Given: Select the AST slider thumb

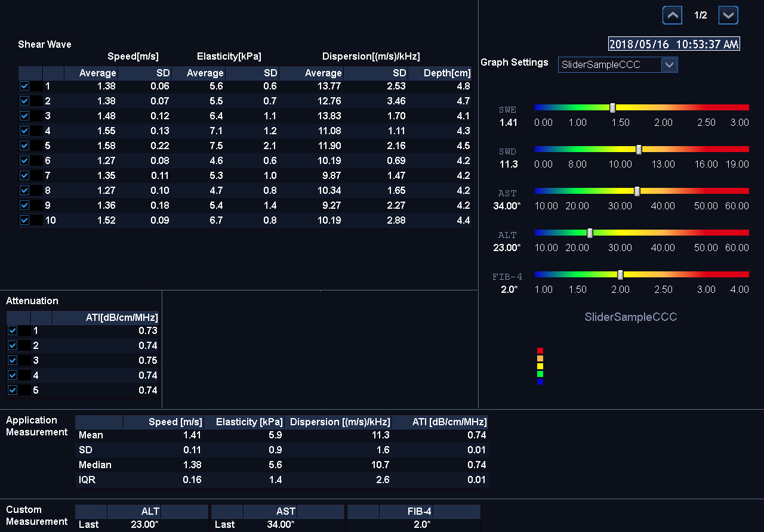Looking at the screenshot, I should pyautogui.click(x=637, y=191).
